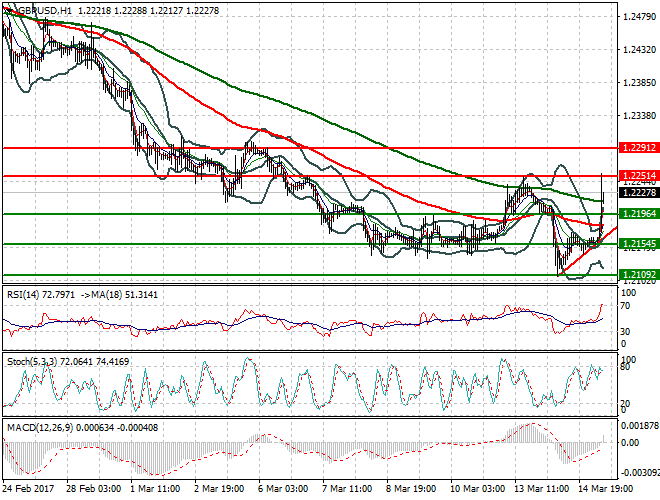Select the 1.21092 green support label

[x=637, y=275]
